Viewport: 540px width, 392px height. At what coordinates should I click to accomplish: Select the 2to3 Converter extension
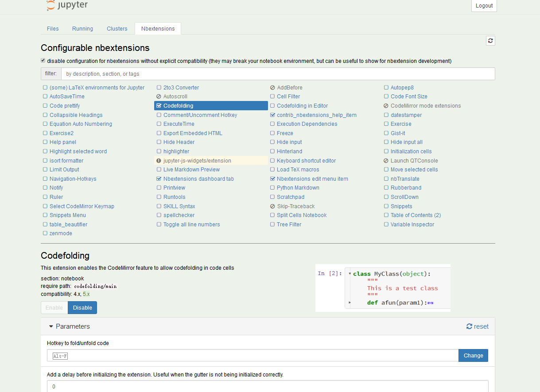click(x=181, y=88)
